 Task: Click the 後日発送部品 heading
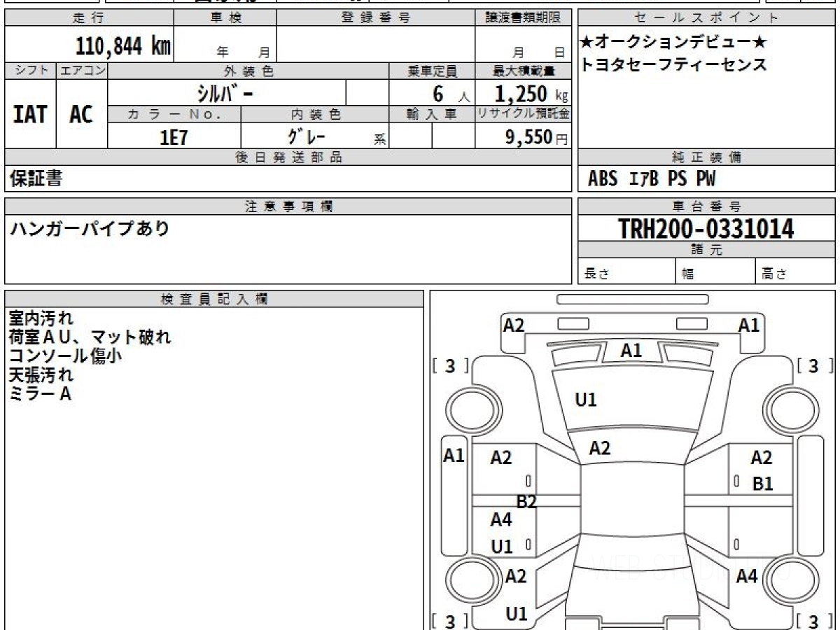pyautogui.click(x=288, y=157)
